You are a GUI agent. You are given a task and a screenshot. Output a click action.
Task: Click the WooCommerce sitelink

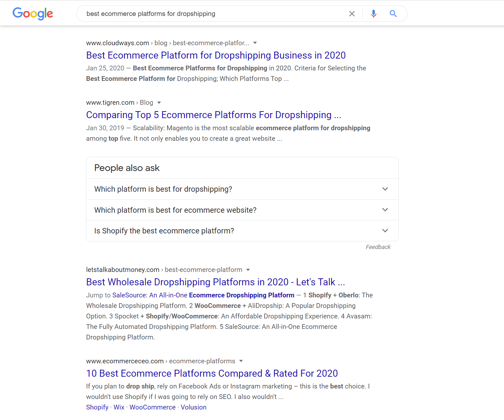[152, 407]
